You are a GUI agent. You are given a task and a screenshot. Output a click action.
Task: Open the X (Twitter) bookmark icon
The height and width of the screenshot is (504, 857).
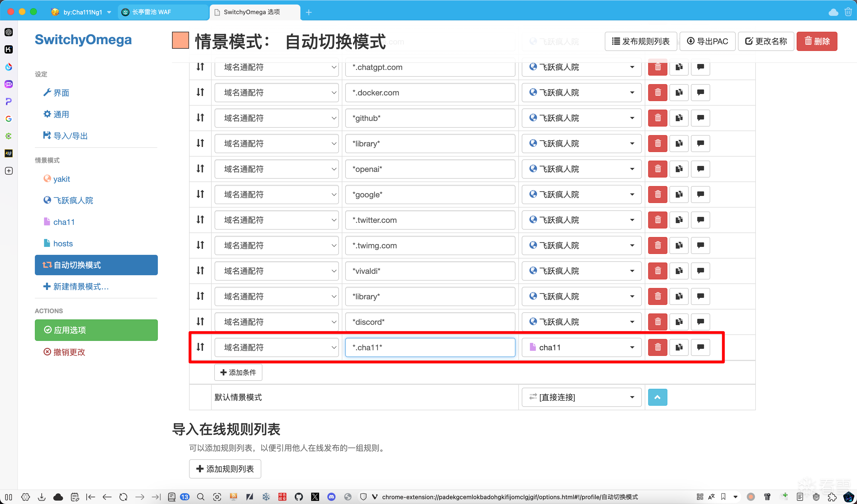pyautogui.click(x=315, y=497)
